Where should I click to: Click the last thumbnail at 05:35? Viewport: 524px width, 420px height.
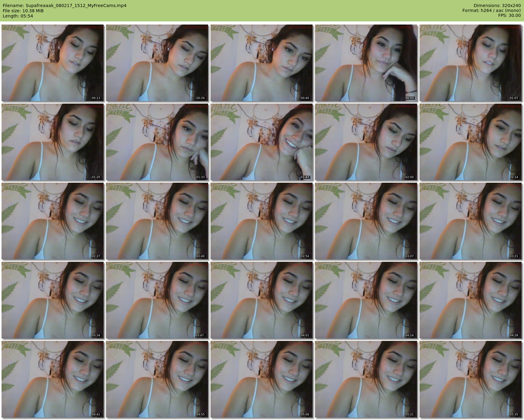click(x=470, y=379)
